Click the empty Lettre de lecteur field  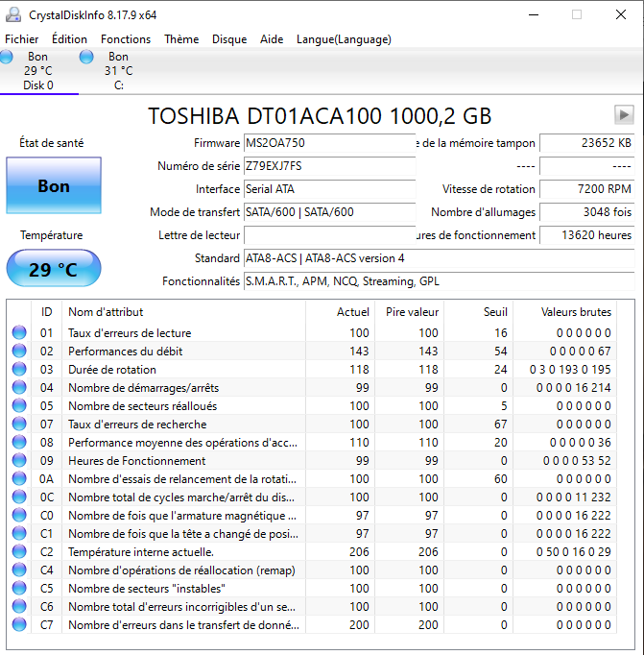click(330, 235)
